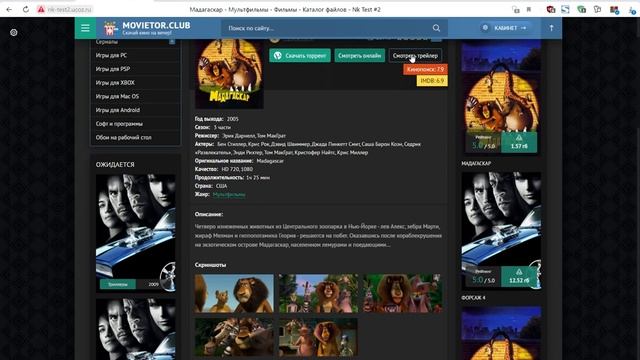Open Обои на рабочий стол category
The height and width of the screenshot is (360, 640).
[x=135, y=138]
